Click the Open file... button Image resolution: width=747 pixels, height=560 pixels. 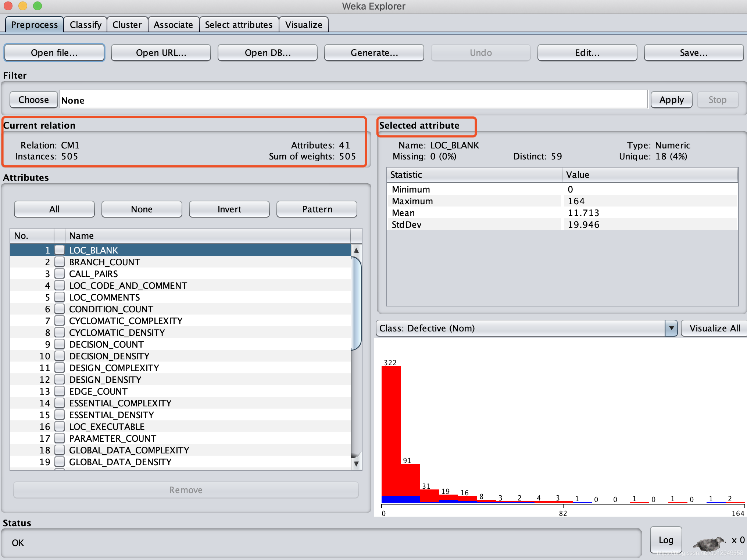tap(54, 53)
